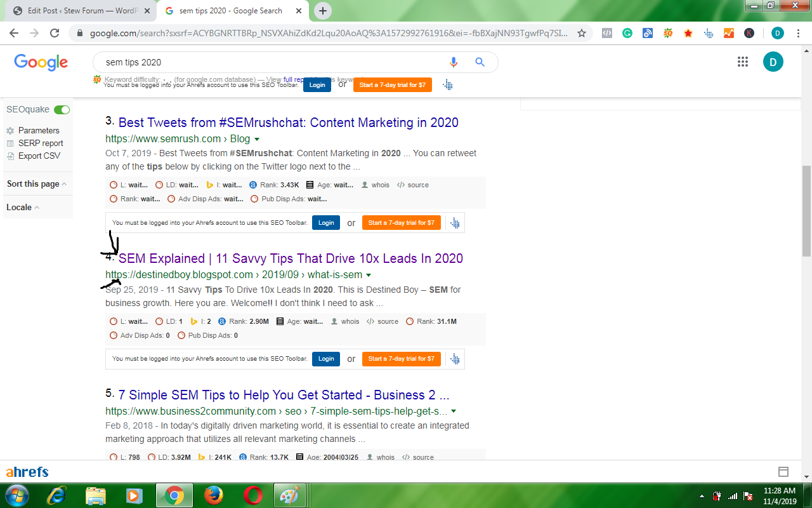Viewport: 812px width, 508px height.
Task: Click Login button beside the search box
Action: click(317, 84)
